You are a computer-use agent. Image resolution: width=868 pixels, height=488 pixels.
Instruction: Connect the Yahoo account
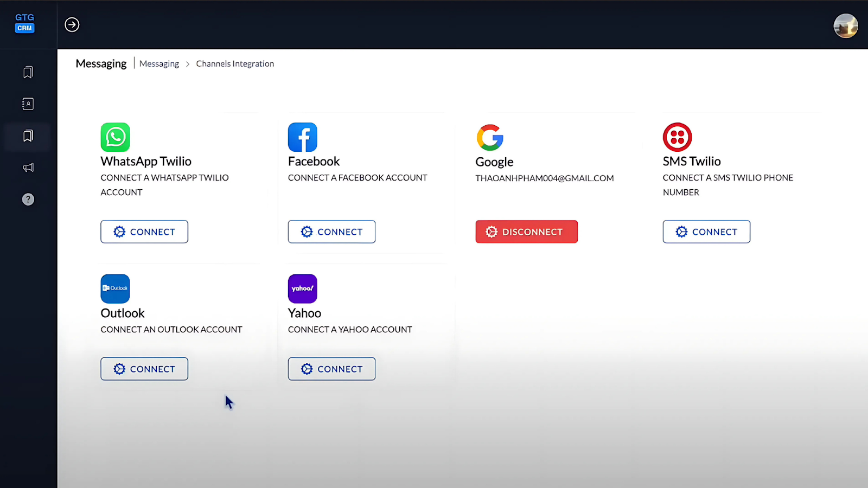click(331, 369)
